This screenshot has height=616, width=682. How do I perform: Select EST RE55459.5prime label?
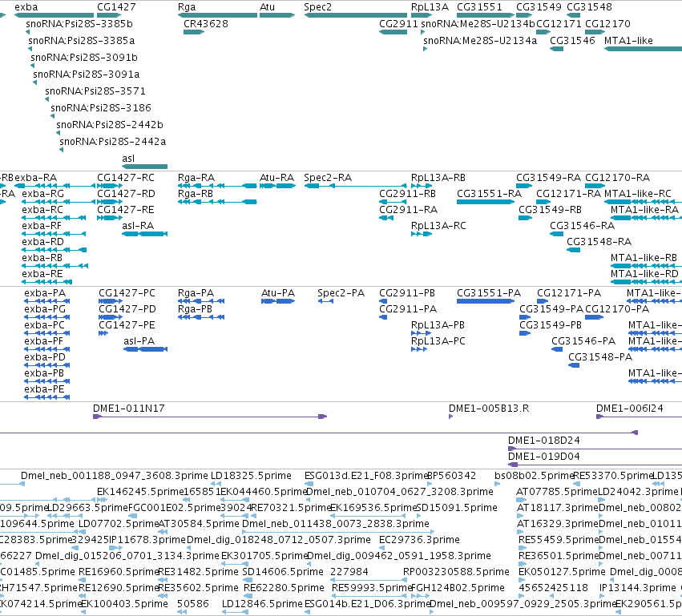click(x=559, y=540)
